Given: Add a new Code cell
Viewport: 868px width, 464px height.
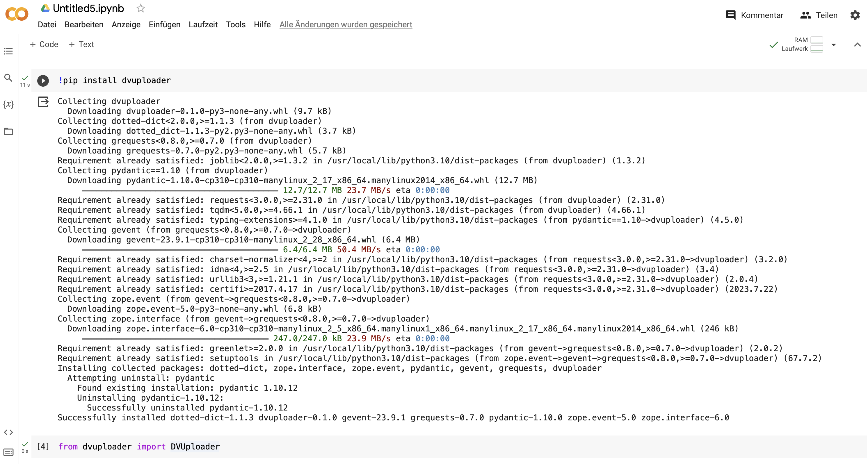Looking at the screenshot, I should [x=44, y=44].
